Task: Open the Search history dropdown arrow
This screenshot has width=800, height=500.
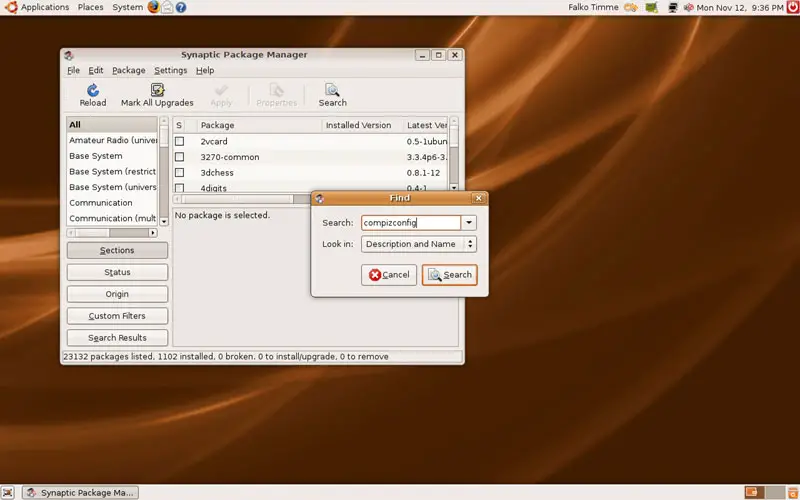Action: point(469,222)
